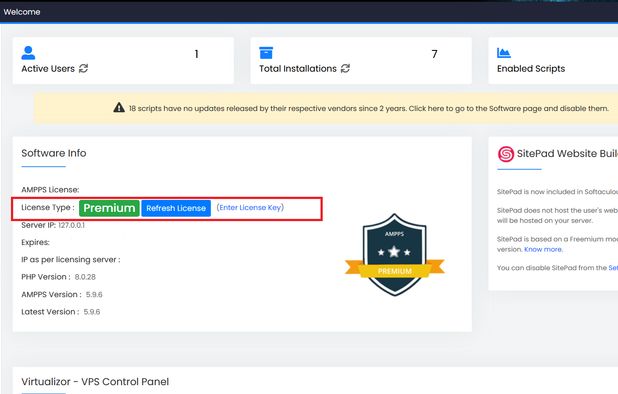Click the Refresh License button

(176, 208)
